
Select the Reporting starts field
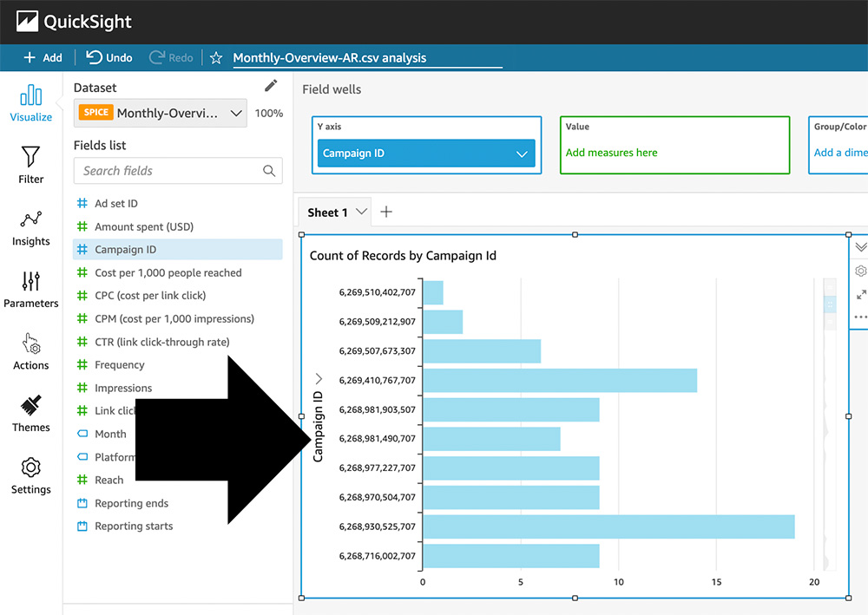pos(133,526)
